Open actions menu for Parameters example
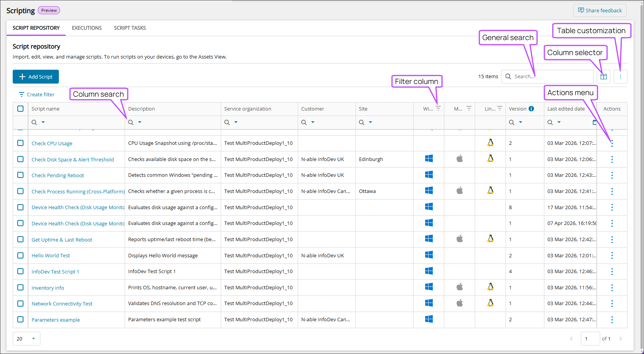 coord(612,320)
